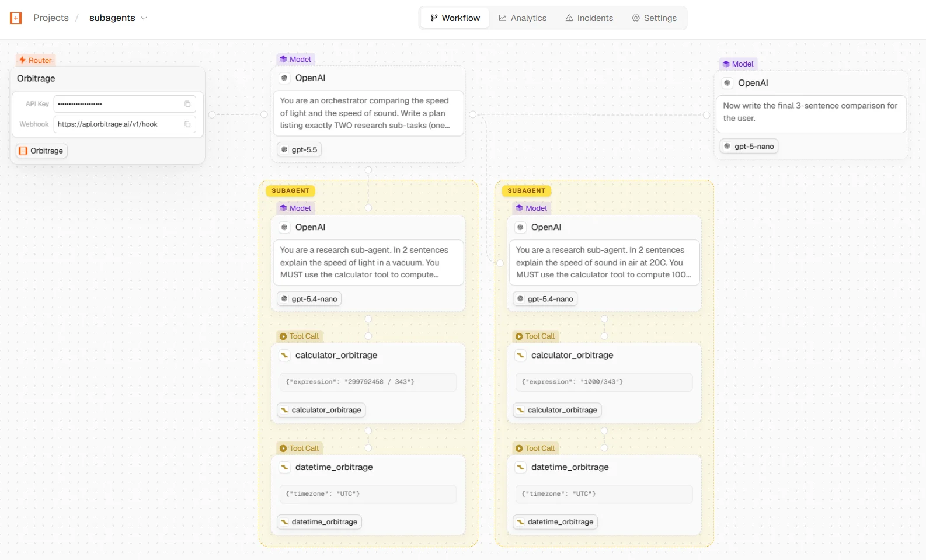Click the Router lightning tag
The image size is (926, 560).
(36, 60)
